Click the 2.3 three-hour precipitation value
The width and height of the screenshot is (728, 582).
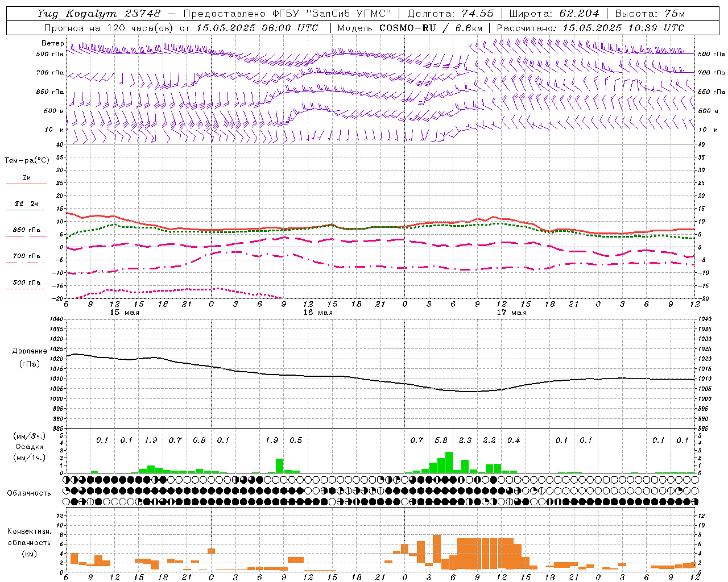(465, 440)
